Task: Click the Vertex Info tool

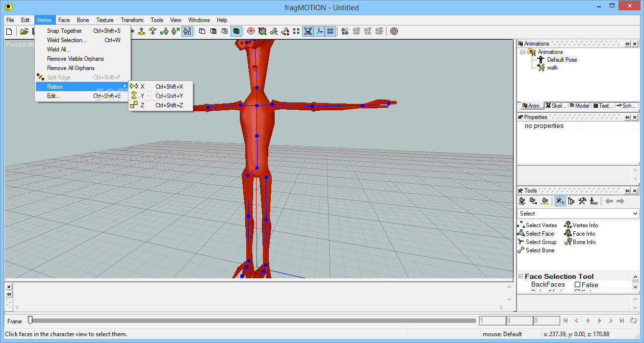Action: tap(585, 225)
